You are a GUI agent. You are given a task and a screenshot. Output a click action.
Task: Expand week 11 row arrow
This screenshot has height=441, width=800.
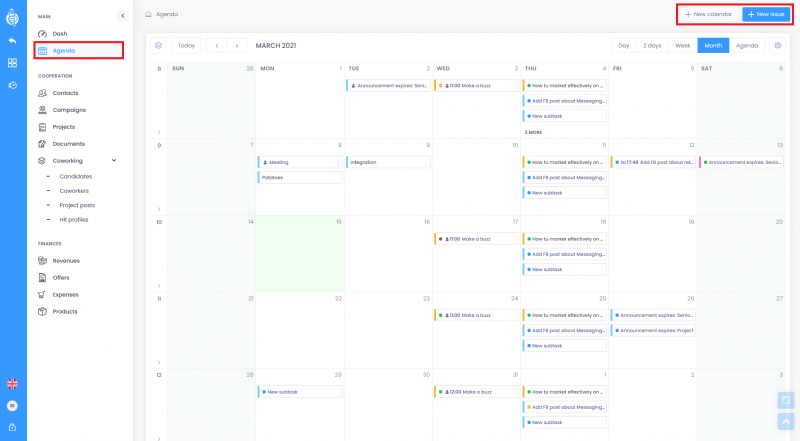[159, 362]
